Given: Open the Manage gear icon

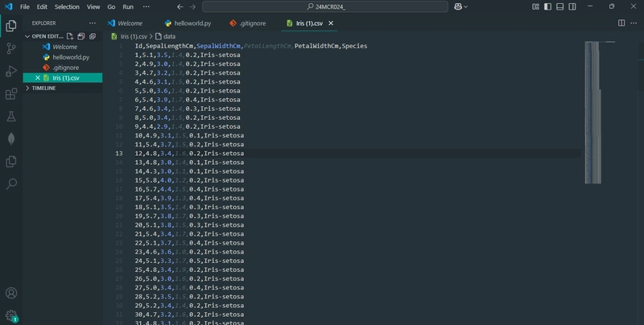Looking at the screenshot, I should 11,315.
